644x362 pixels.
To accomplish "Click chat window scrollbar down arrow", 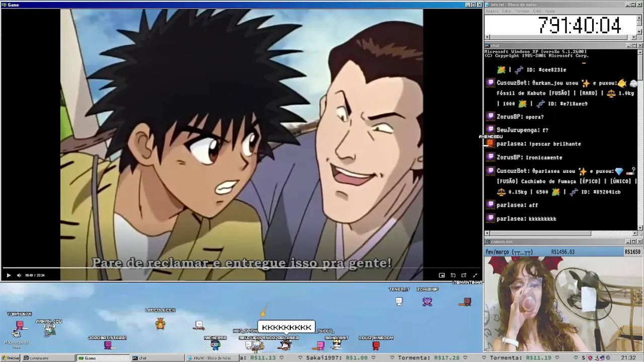I will coord(640,227).
